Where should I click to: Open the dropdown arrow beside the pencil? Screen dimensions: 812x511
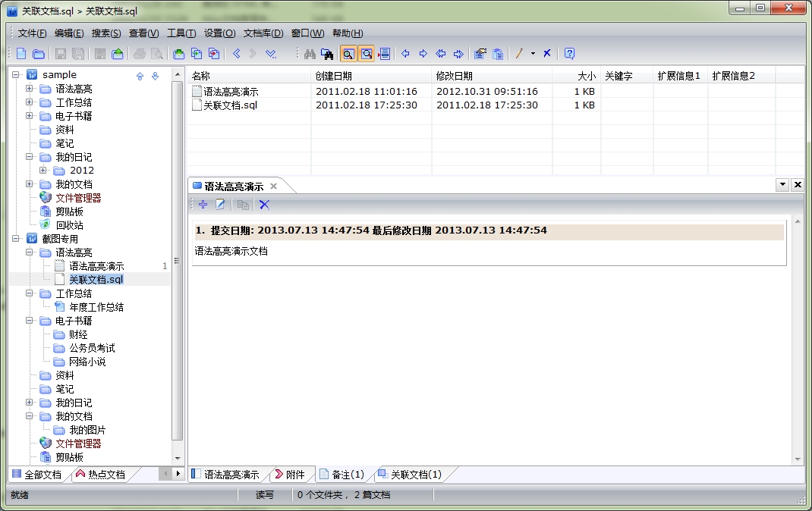(x=533, y=54)
